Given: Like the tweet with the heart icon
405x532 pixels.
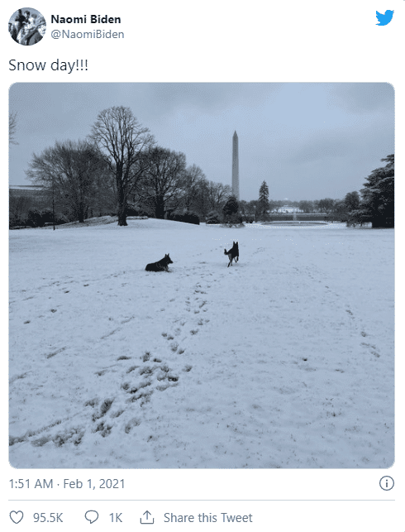Looking at the screenshot, I should click(x=17, y=517).
